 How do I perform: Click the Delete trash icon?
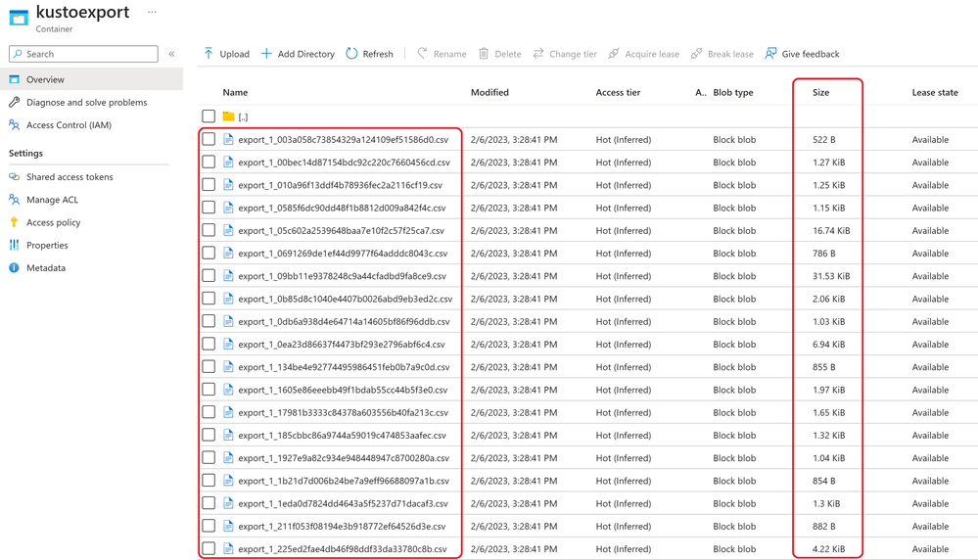484,54
